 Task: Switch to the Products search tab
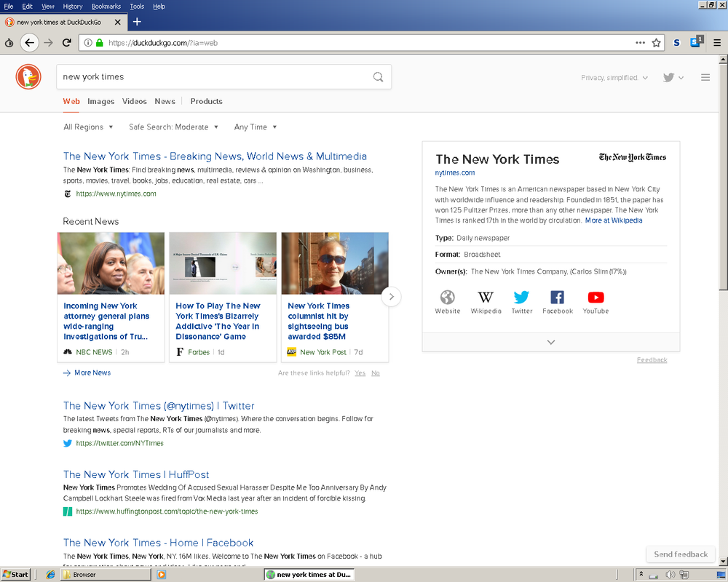(206, 101)
